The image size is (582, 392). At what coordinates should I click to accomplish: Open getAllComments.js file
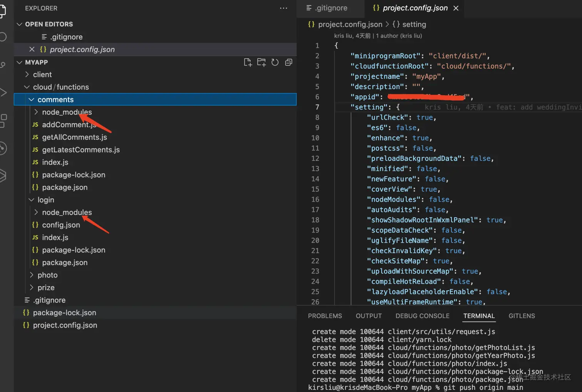[75, 137]
